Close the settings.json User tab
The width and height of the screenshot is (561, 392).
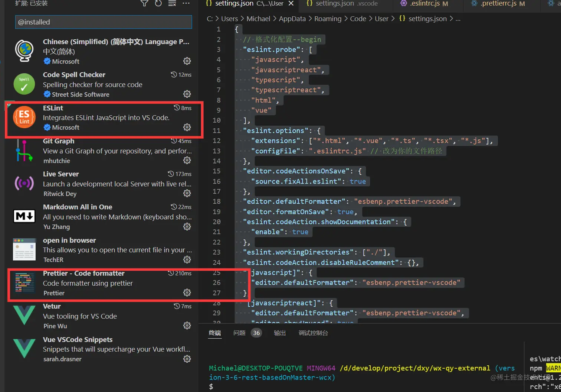tap(291, 3)
